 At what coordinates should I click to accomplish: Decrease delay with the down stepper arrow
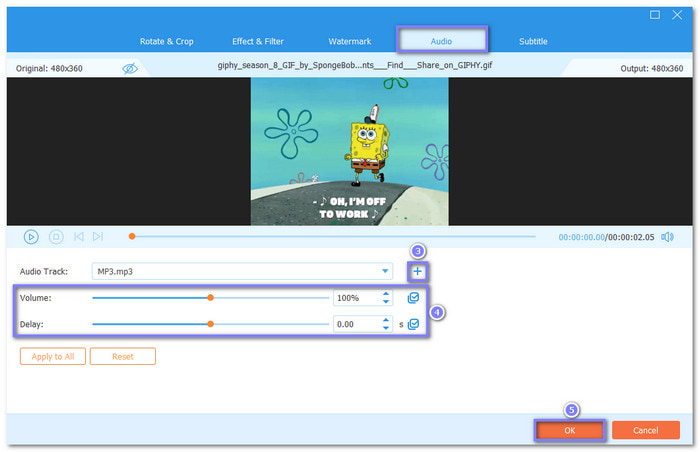point(386,328)
